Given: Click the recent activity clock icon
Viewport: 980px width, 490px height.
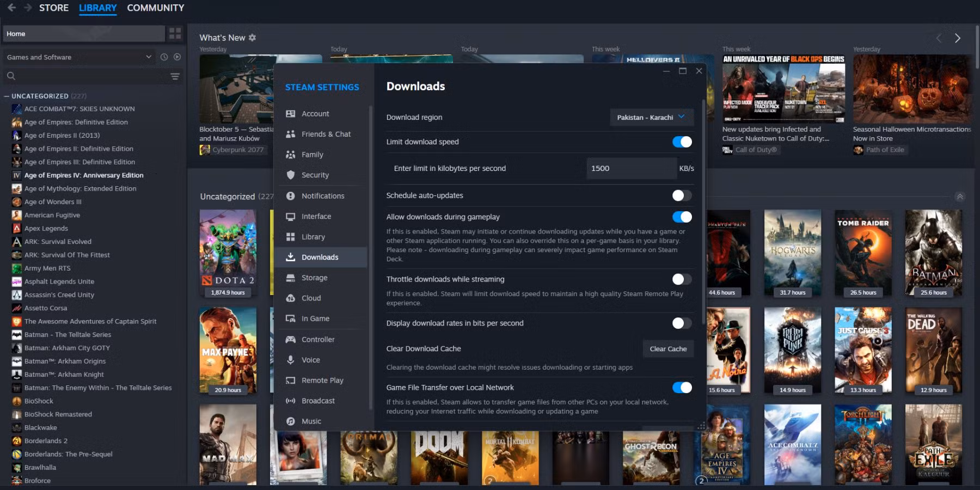Looking at the screenshot, I should 164,57.
